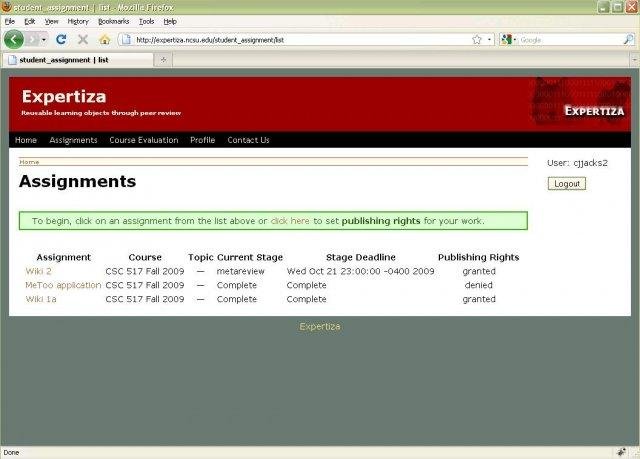This screenshot has width=640, height=459.
Task: Bookmark this page with the star icon
Action: click(477, 40)
